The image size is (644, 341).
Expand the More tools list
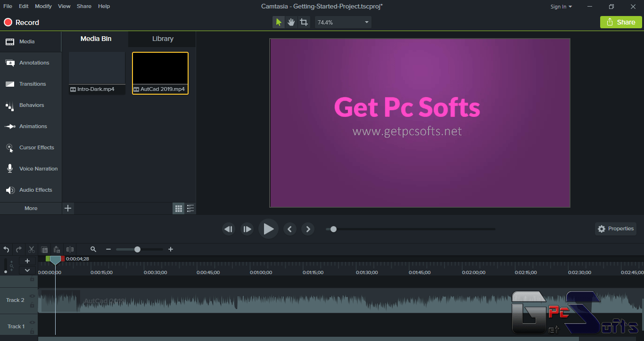[x=31, y=208]
